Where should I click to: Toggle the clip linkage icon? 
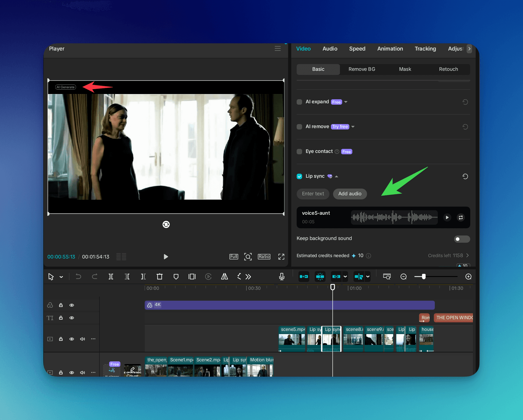pos(336,277)
